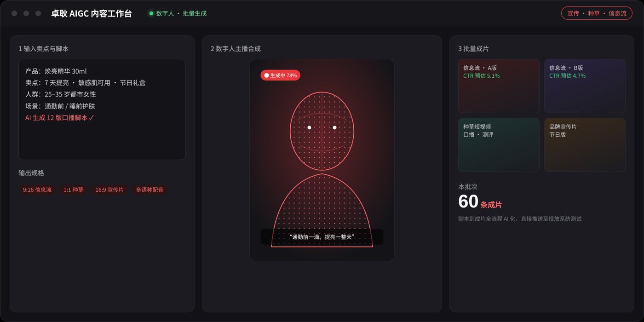Image resolution: width=644 pixels, height=322 pixels.
Task: Click the subtitle caption “通勤前一滴，提亮一整天”
Action: (x=322, y=237)
